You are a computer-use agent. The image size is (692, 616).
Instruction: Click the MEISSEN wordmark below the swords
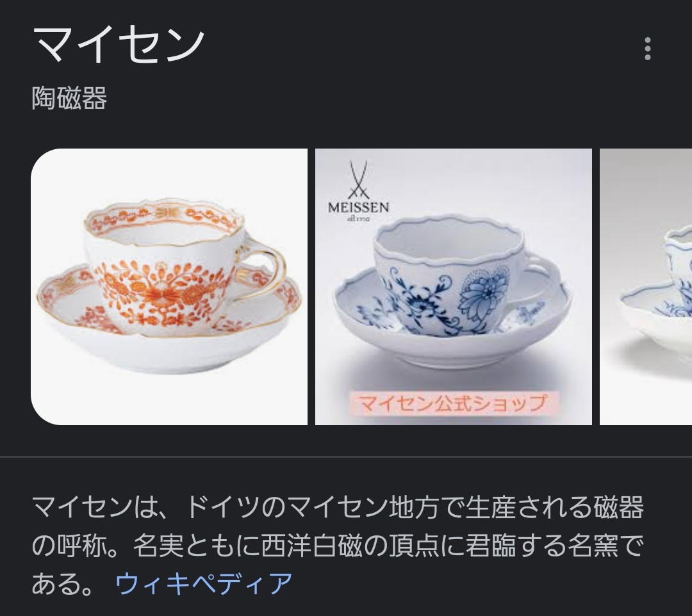358,207
